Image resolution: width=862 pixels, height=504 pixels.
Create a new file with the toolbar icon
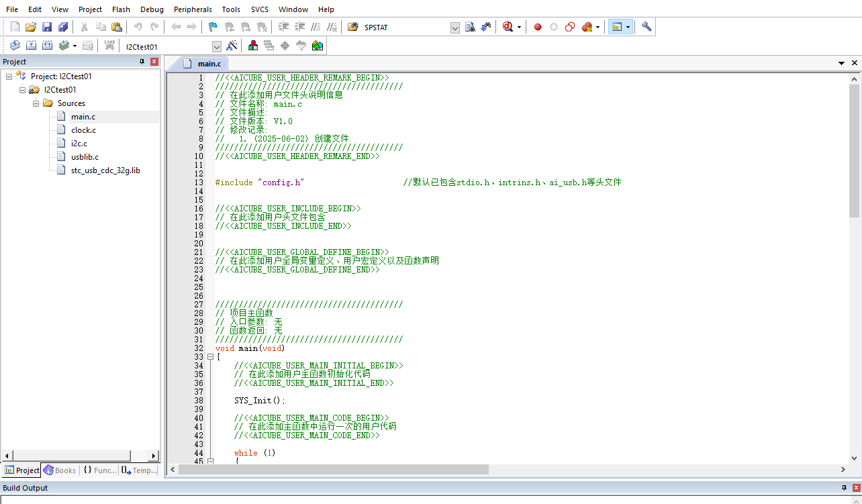tap(15, 27)
